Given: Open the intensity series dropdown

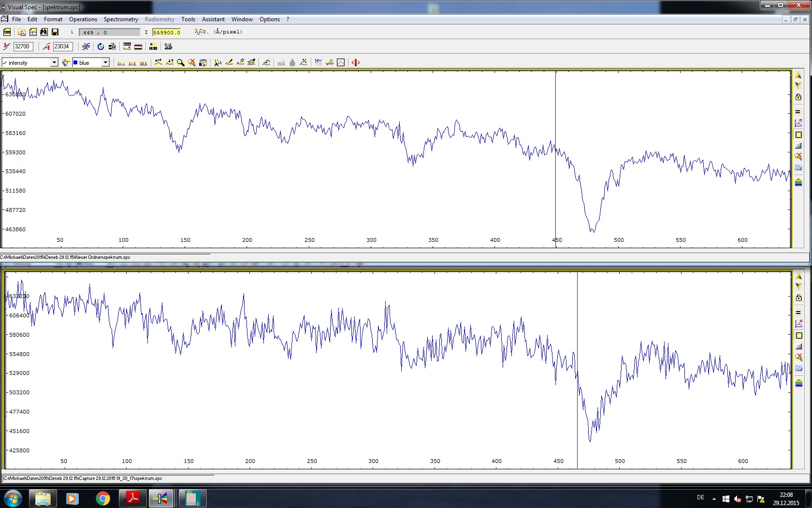Looking at the screenshot, I should pos(54,62).
